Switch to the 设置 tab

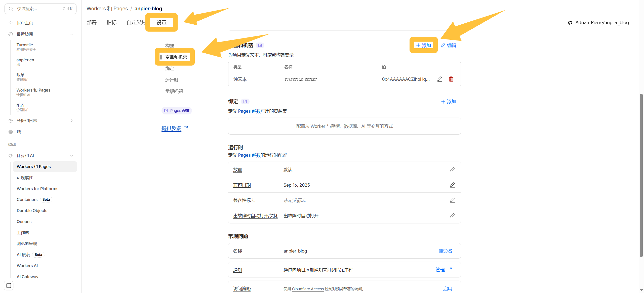click(x=162, y=23)
